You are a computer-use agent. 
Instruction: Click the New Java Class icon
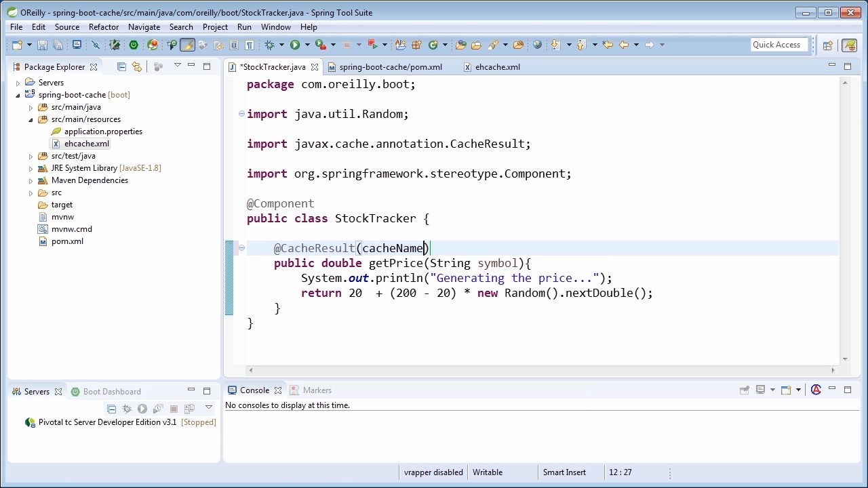[433, 45]
